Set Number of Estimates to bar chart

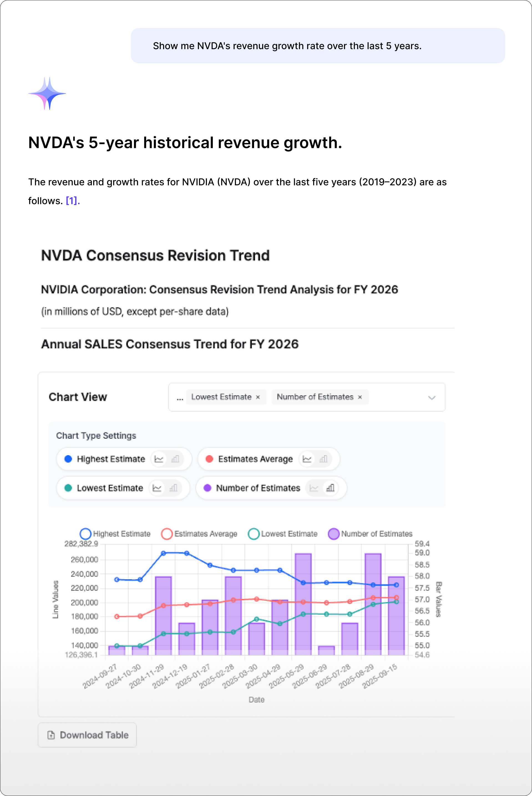point(330,488)
